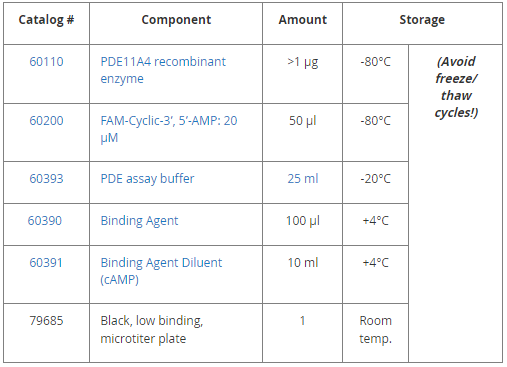The width and height of the screenshot is (507, 367).
Task: Click the Room temp. storage cell
Action: coord(375,329)
